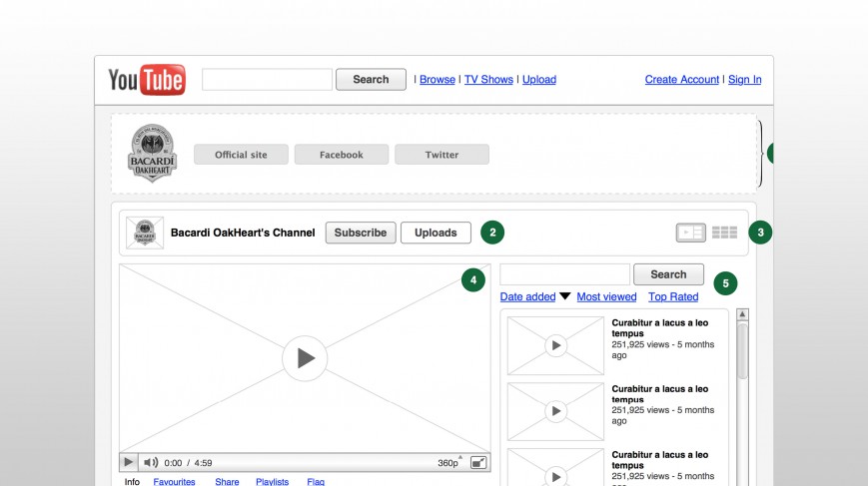Open the Browse link
Screen dimensions: 868x486
[x=437, y=80]
